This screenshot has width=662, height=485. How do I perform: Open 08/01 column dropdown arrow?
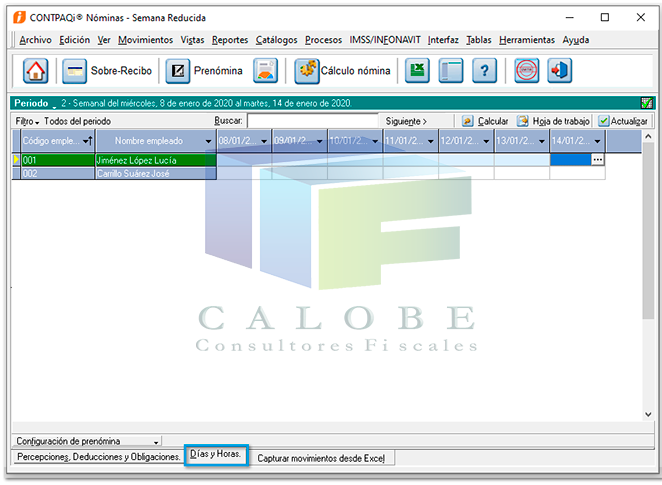pos(264,141)
